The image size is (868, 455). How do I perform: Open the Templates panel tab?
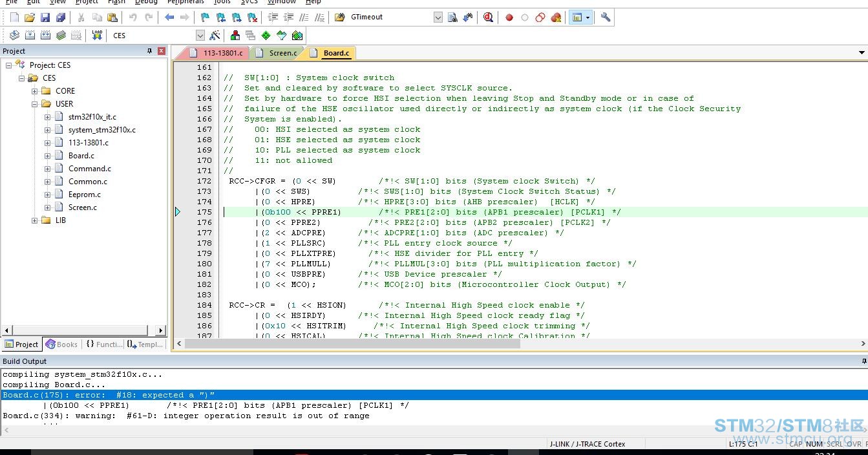[145, 344]
